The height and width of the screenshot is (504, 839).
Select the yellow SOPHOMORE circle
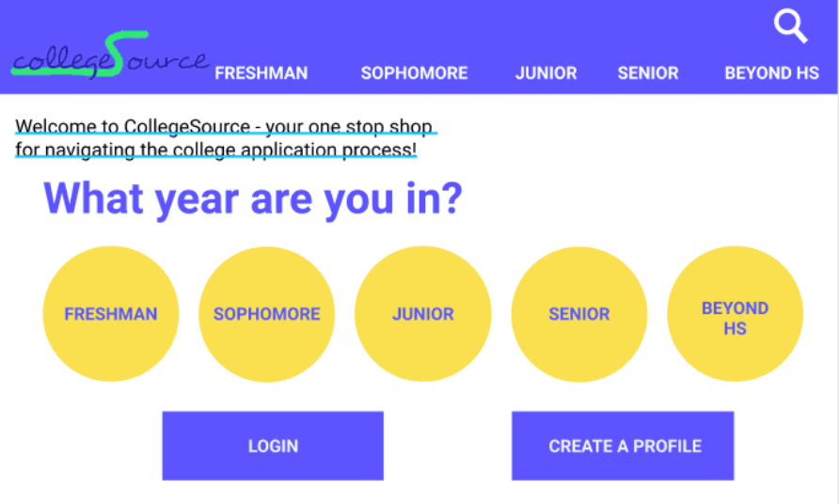click(x=266, y=313)
